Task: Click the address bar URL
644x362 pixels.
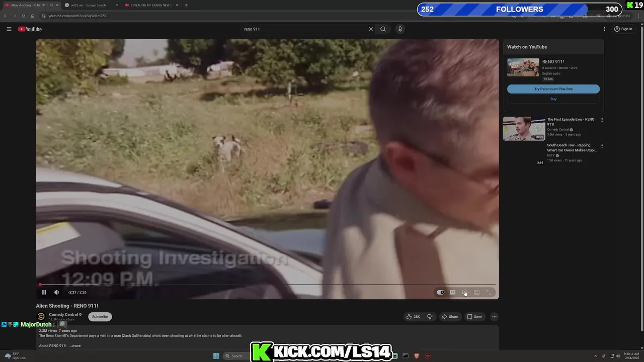Action: pyautogui.click(x=77, y=16)
